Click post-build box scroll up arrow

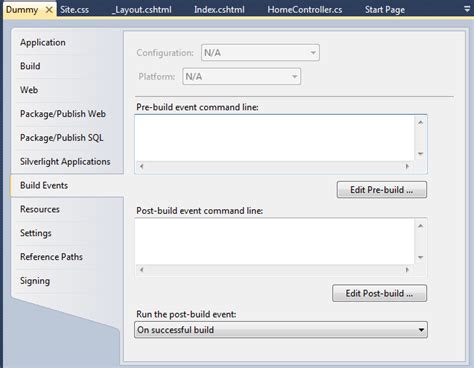point(421,226)
